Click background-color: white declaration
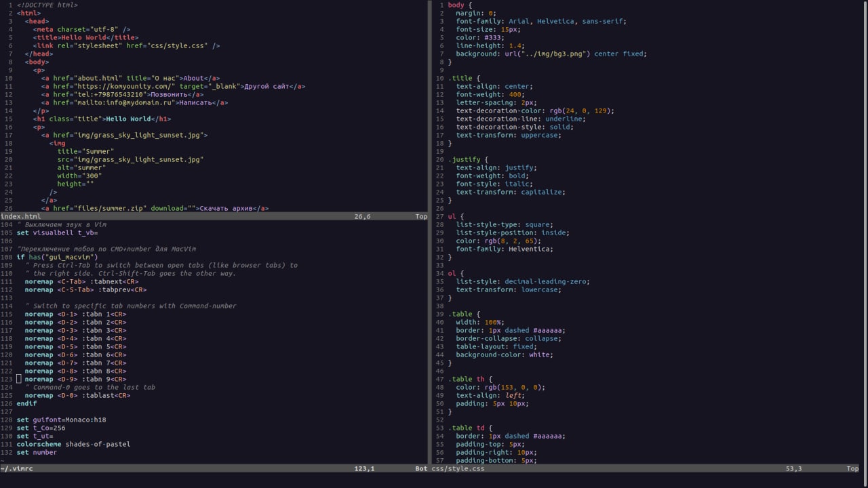Image resolution: width=868 pixels, height=488 pixels. click(x=505, y=354)
